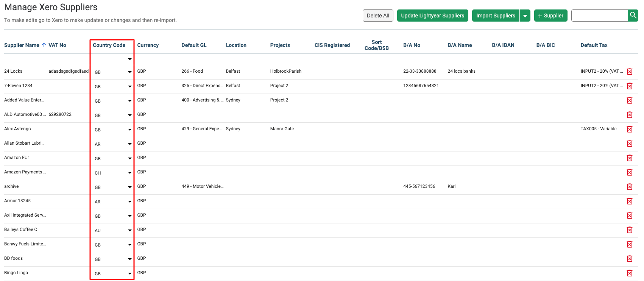Delete the Banwy Fuels Limite... supplier row
This screenshot has height=281, width=644.
pyautogui.click(x=630, y=244)
